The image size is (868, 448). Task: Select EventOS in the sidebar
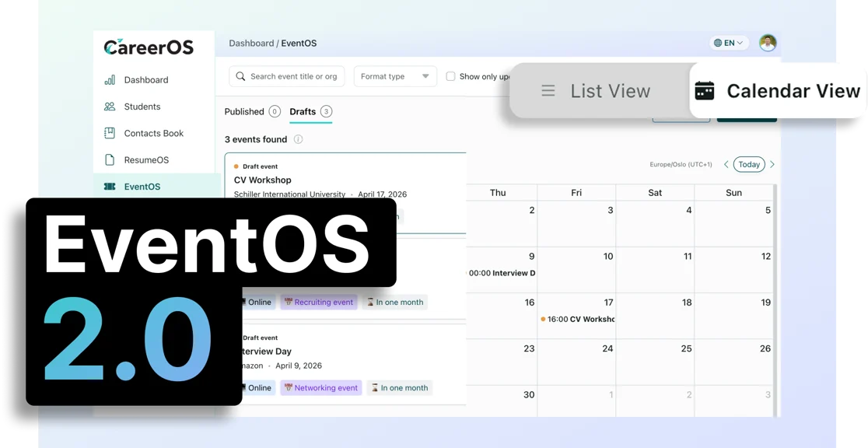point(156,186)
